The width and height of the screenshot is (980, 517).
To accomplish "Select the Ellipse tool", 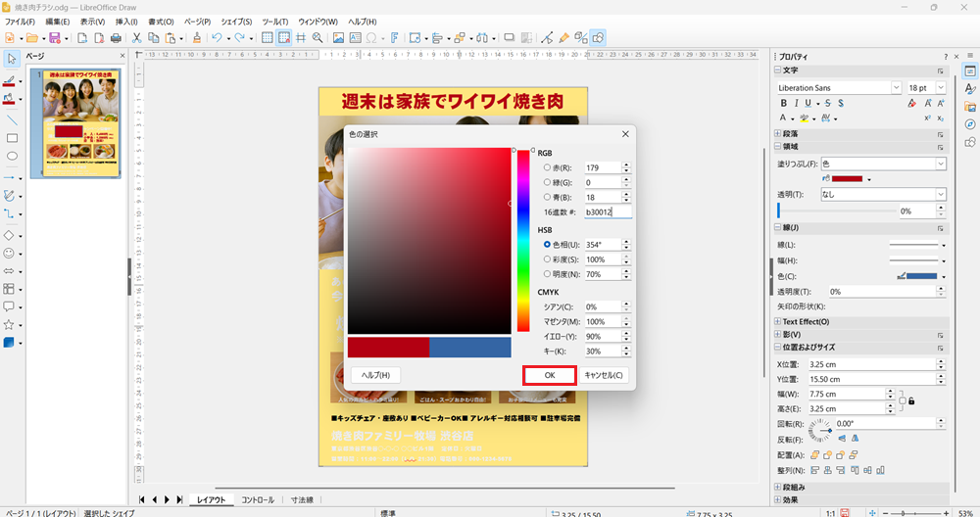I will (x=11, y=156).
